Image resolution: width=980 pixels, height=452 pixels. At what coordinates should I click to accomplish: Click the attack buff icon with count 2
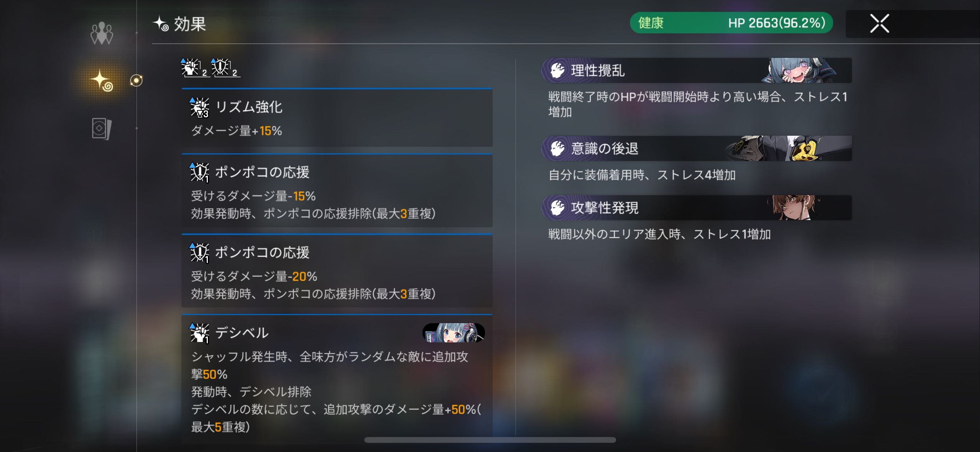tap(194, 68)
